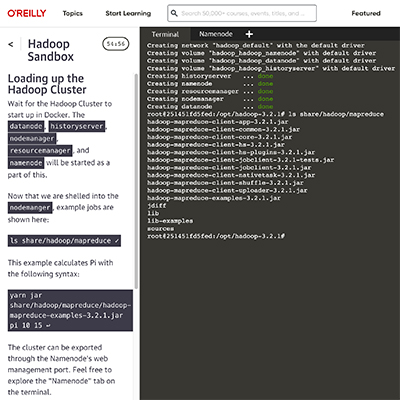Viewport: 400px width, 400px height.
Task: Click 'hadoop-mapreduce-client-shuffle-3.2.1.jar' line
Action: click(x=225, y=183)
